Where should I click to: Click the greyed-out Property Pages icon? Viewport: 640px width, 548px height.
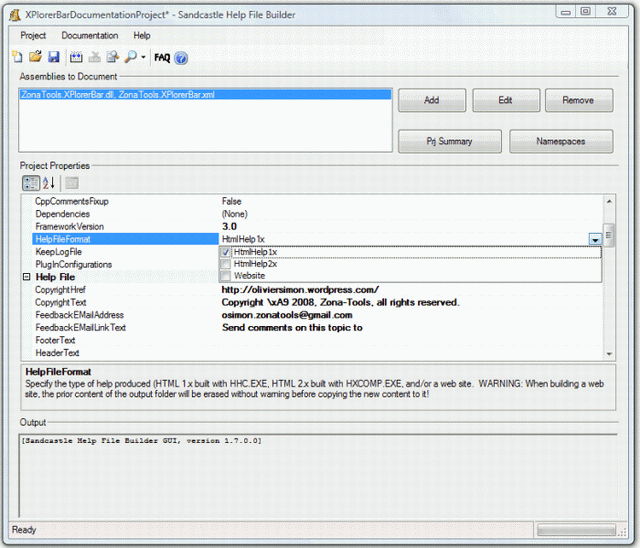[72, 183]
